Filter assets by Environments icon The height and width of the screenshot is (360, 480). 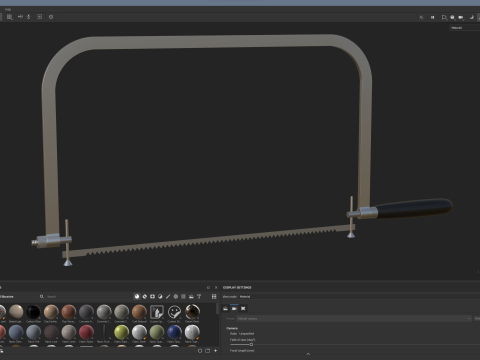point(191,296)
